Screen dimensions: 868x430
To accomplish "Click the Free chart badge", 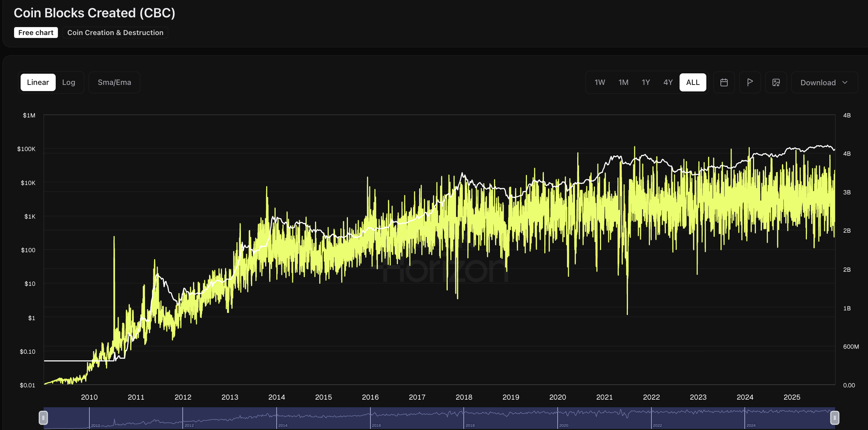I will click(36, 33).
